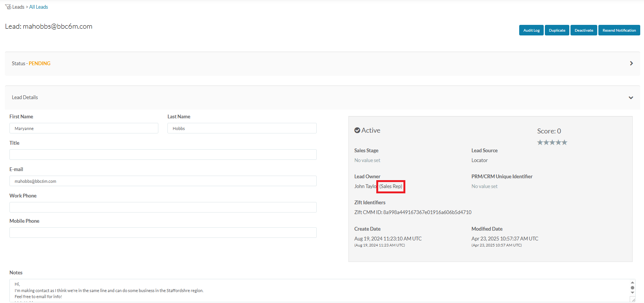The width and height of the screenshot is (644, 303).
Task: Click Resend Notification button
Action: coord(619,30)
